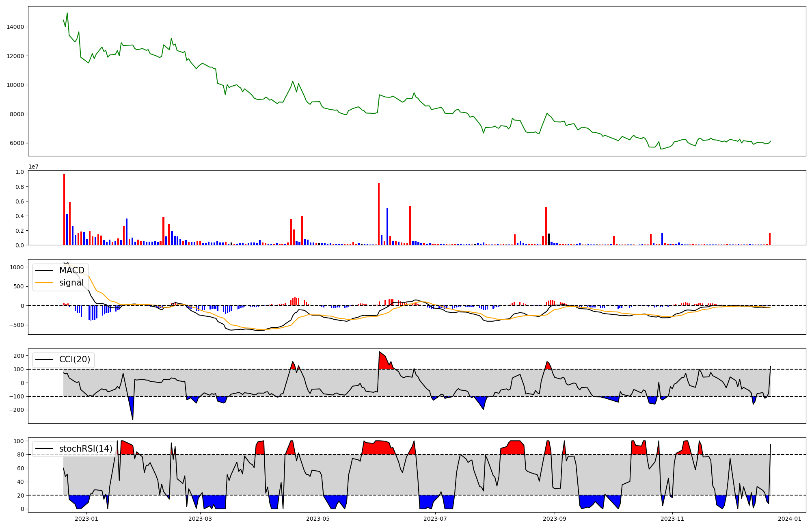Click the orange signal line legend swatch
Image resolution: width=812 pixels, height=528 pixels.
coord(44,283)
